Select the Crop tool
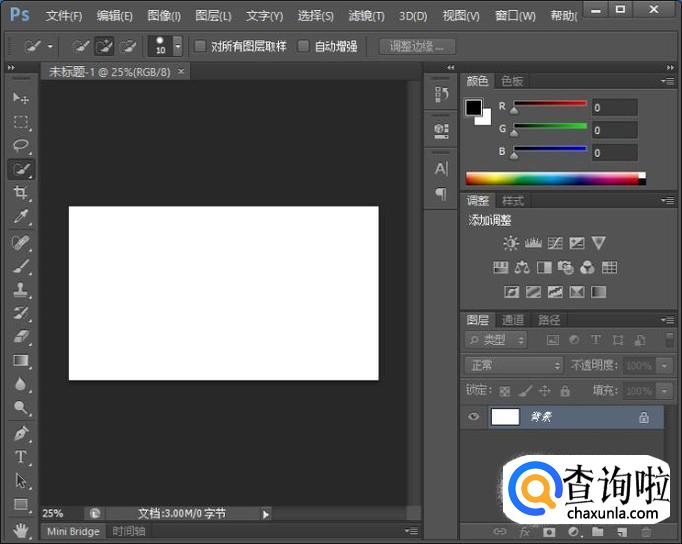The height and width of the screenshot is (544, 682). click(21, 193)
